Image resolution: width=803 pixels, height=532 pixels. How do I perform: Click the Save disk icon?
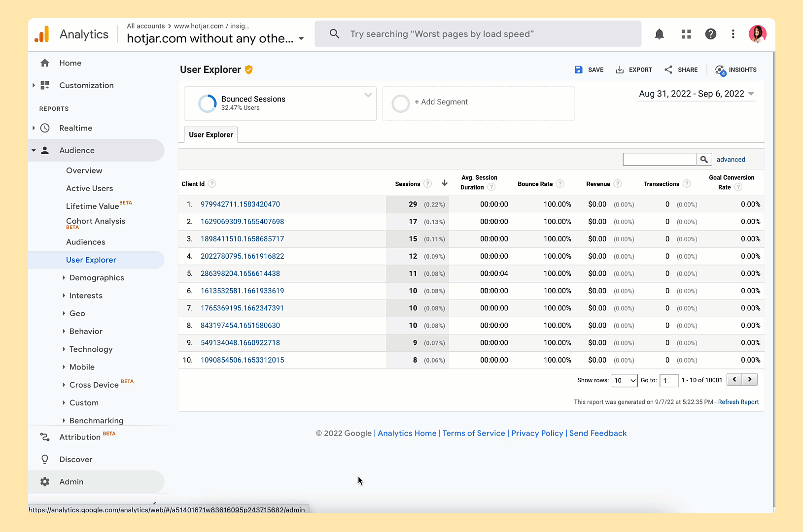579,70
